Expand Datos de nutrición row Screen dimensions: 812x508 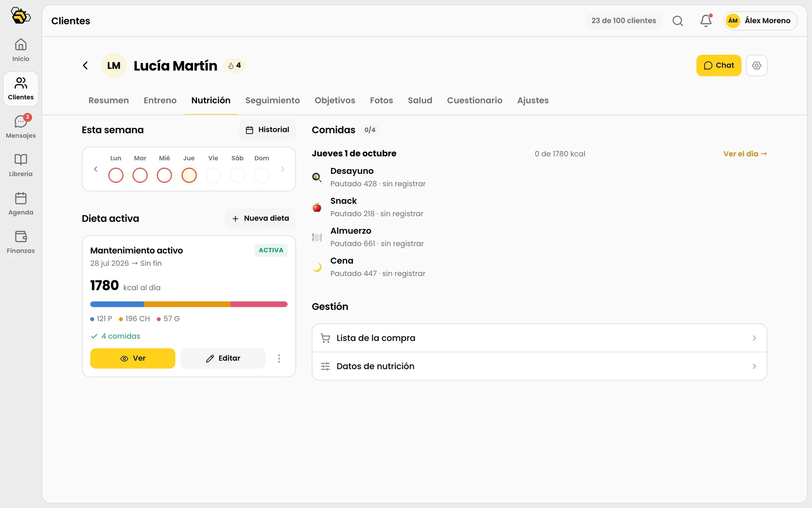[539, 366]
